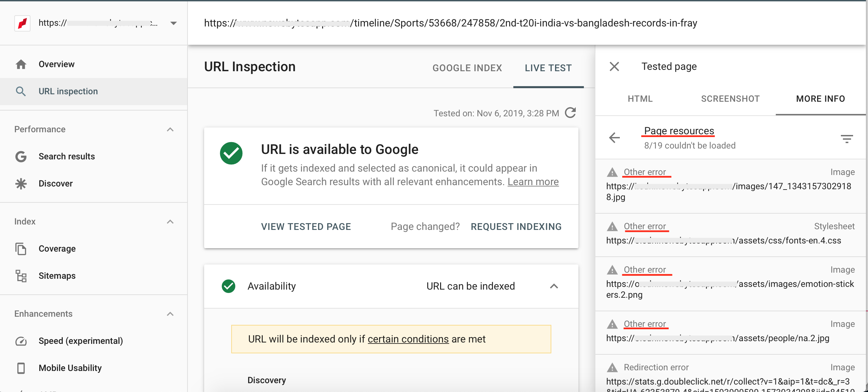The height and width of the screenshot is (392, 868).
Task: Click the Discover asterisk icon
Action: tap(21, 183)
